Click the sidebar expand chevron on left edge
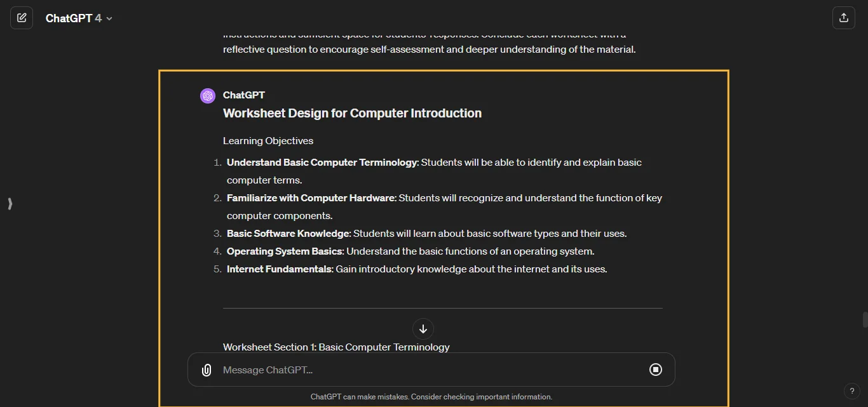Viewport: 868px width, 407px height. click(x=10, y=204)
